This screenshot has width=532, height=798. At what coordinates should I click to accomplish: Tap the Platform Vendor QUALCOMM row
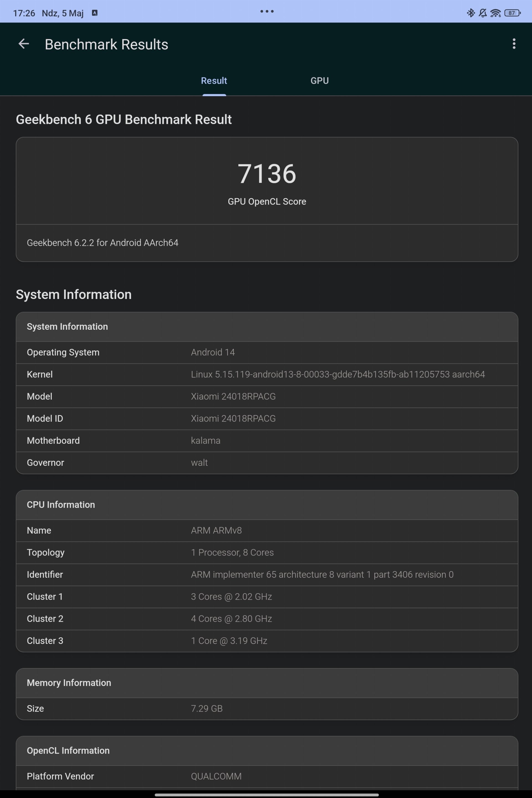pos(267,776)
